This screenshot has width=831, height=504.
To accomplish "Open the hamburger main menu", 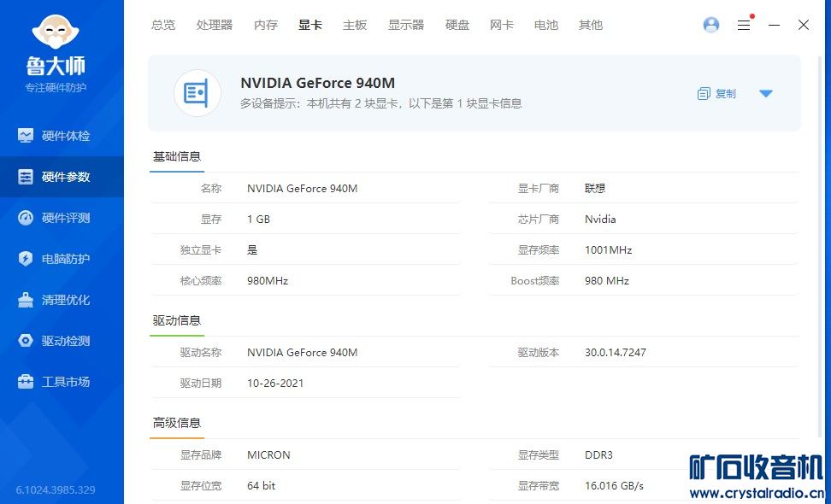I will tap(744, 26).
